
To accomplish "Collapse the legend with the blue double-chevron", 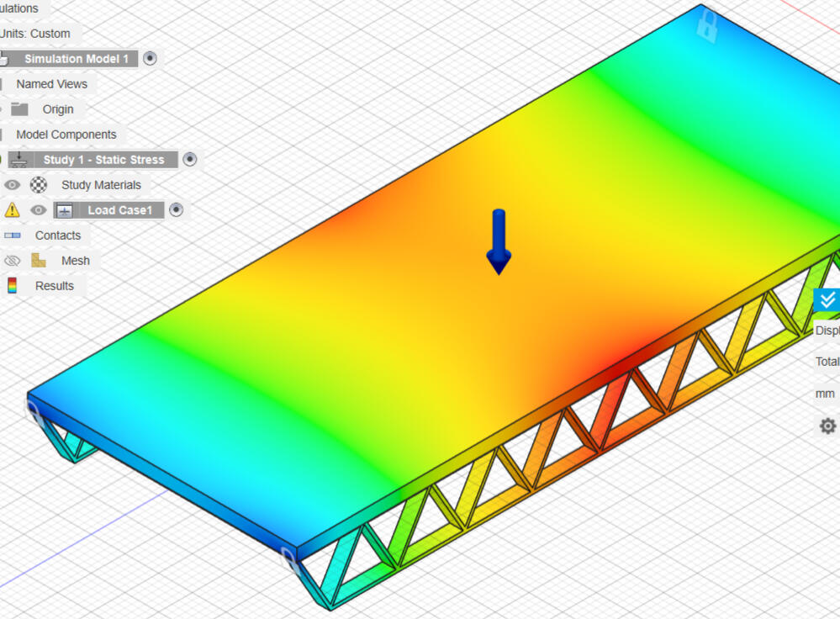I will point(827,300).
